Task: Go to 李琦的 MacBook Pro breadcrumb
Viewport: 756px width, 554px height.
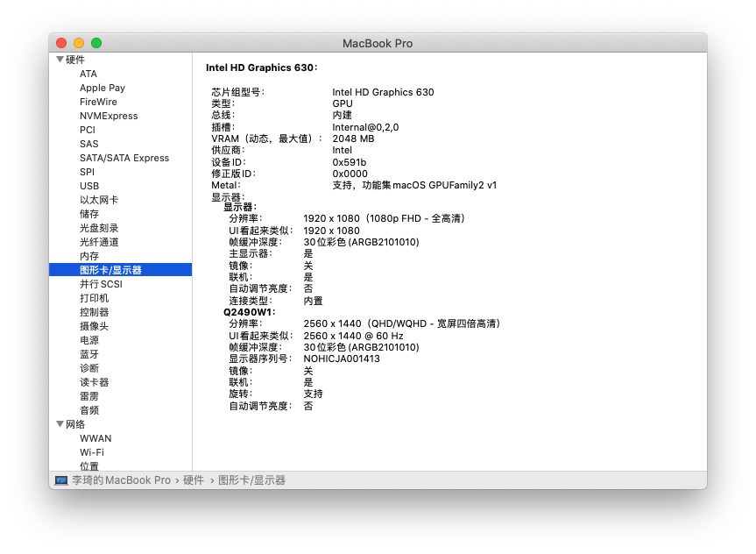Action: click(122, 479)
